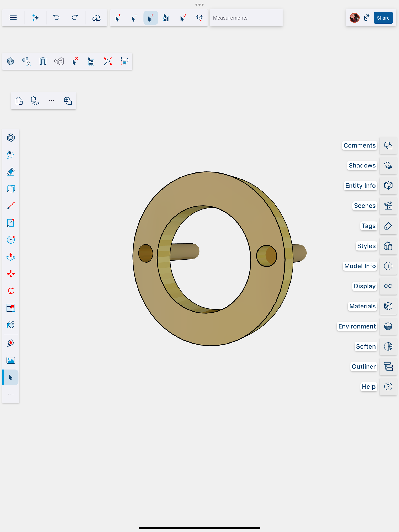The width and height of the screenshot is (399, 532).
Task: Enable add-to-selection mode
Action: click(118, 18)
